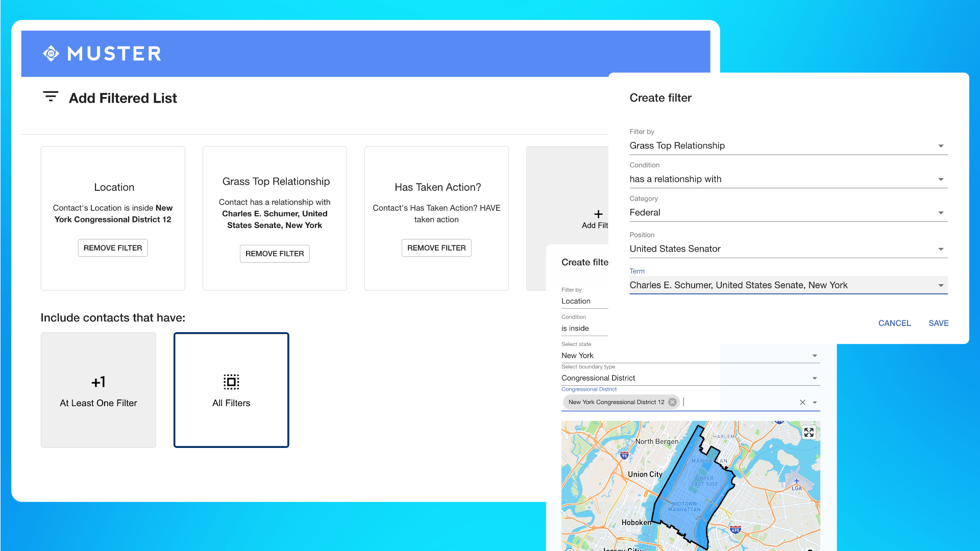Screen dimensions: 980x551
Task: Expand the Select boundary type dropdown
Action: (x=815, y=378)
